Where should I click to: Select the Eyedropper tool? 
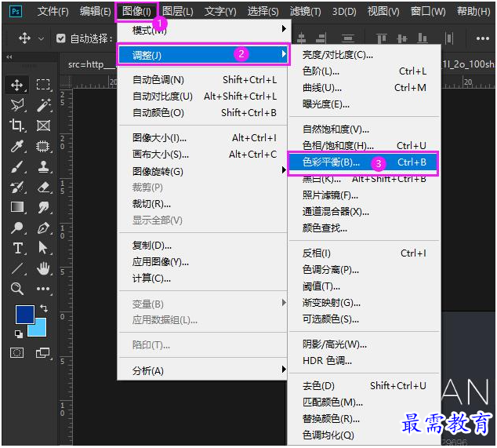(x=16, y=146)
